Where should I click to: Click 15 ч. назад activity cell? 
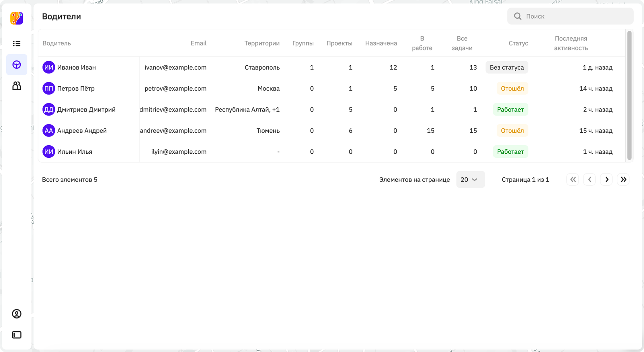click(596, 130)
